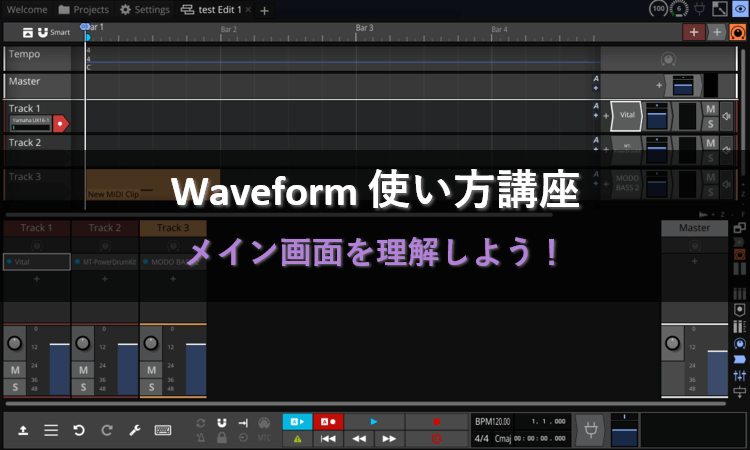Arm the red record input on Track 1
This screenshot has height=450, width=750.
click(61, 123)
